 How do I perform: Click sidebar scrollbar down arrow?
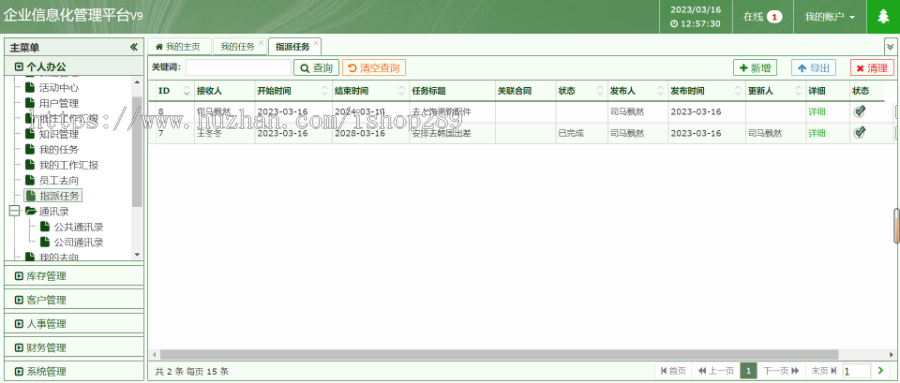tap(137, 254)
